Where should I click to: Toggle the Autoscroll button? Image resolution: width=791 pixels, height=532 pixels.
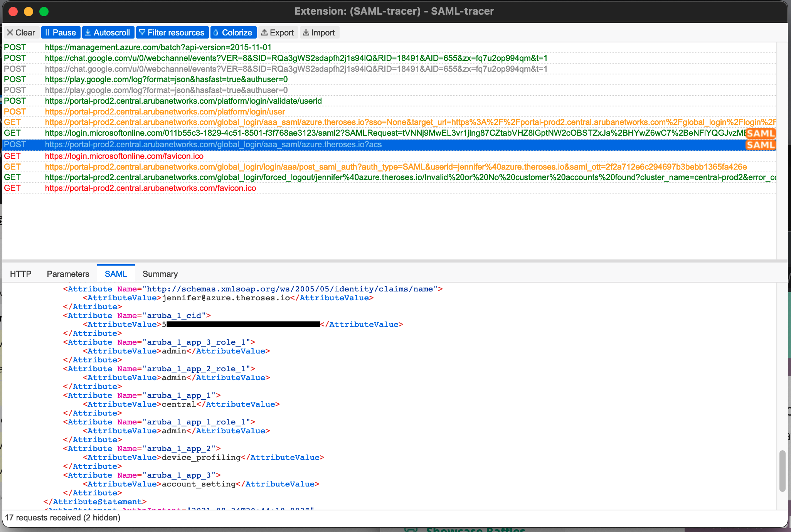(x=108, y=33)
